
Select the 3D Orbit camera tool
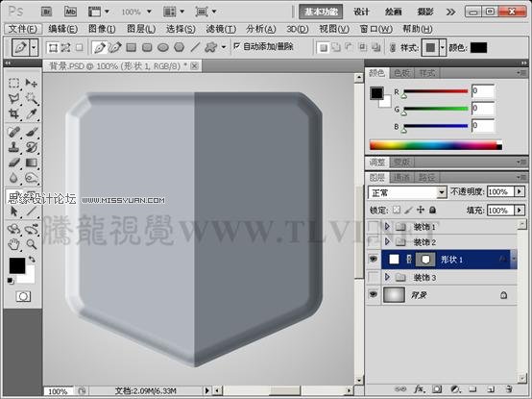coord(32,229)
